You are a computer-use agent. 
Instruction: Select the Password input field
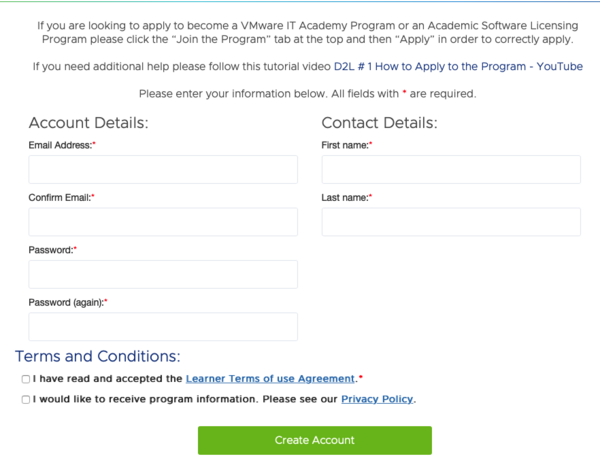pos(163,274)
